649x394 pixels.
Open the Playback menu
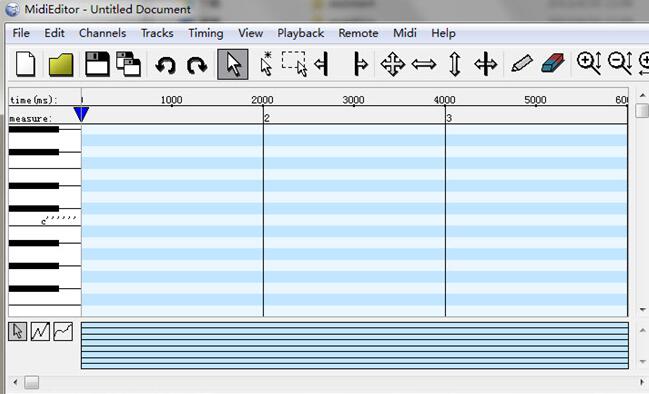tap(300, 33)
